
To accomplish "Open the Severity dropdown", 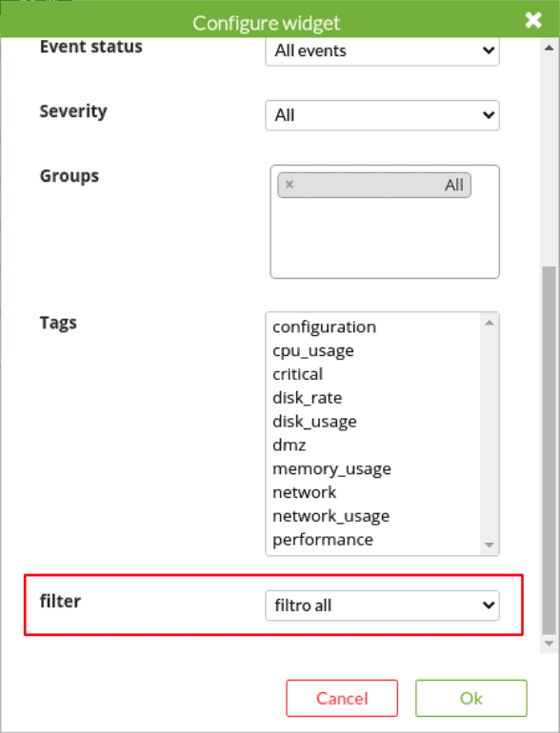I will pyautogui.click(x=382, y=115).
